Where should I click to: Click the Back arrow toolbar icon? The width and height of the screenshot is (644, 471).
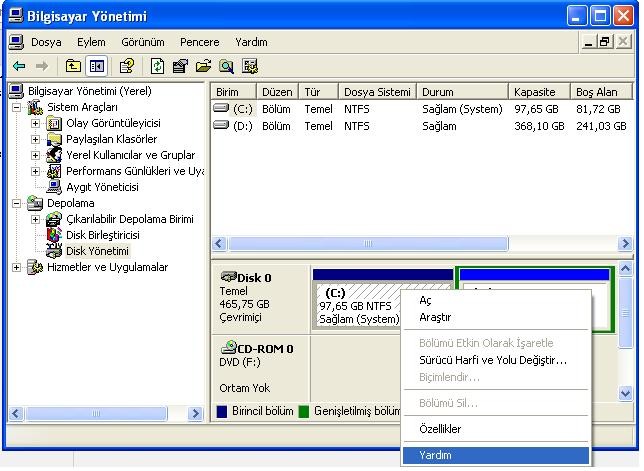[x=19, y=66]
